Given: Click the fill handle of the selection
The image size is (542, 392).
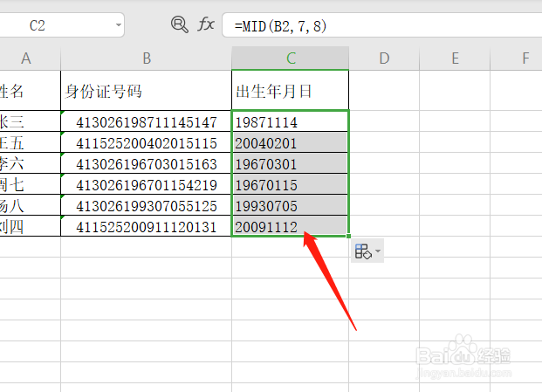Looking at the screenshot, I should (x=348, y=236).
